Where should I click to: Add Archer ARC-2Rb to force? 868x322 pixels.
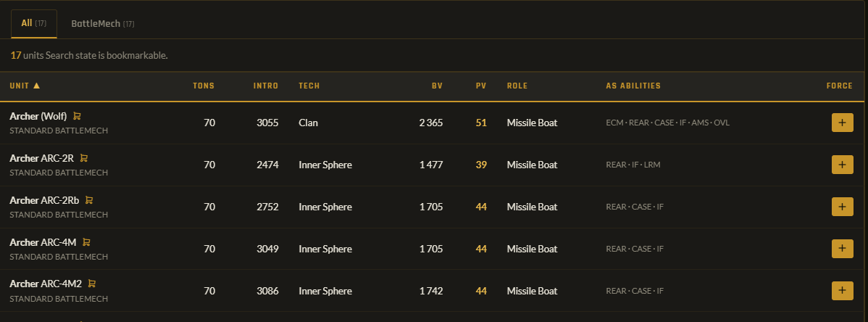842,207
